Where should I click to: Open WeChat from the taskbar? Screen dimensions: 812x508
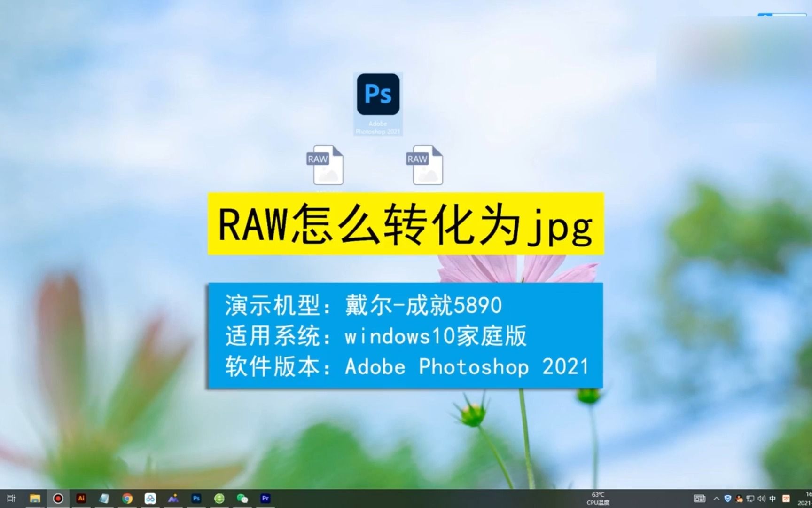coord(242,499)
